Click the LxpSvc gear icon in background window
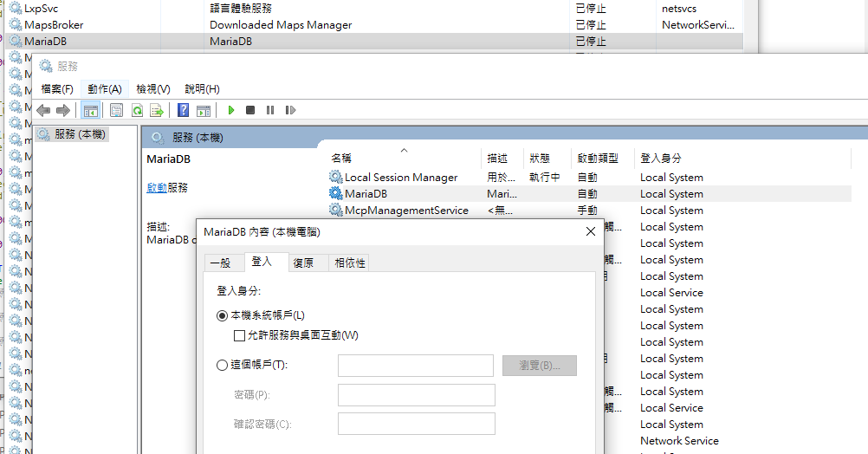868x454 pixels. (x=16, y=9)
